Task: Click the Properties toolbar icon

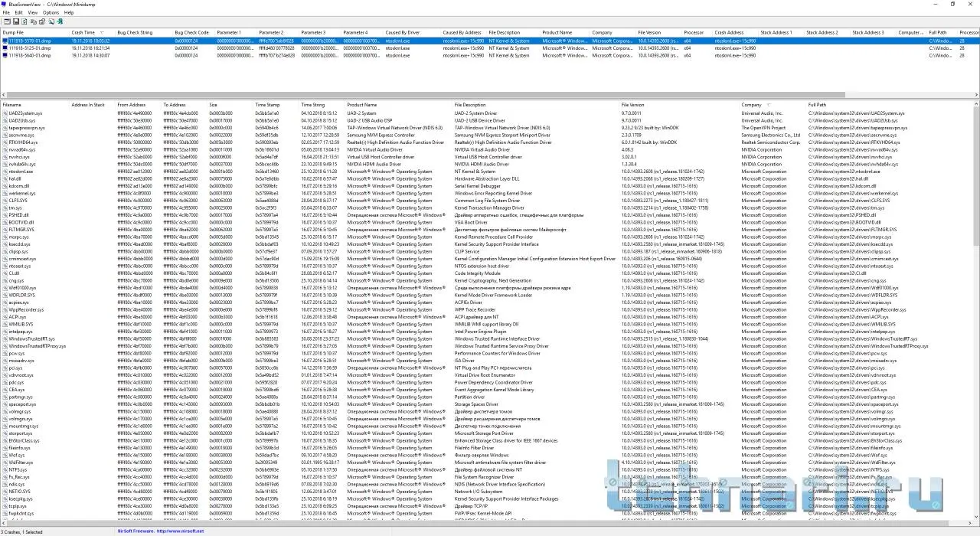Action: tap(42, 21)
